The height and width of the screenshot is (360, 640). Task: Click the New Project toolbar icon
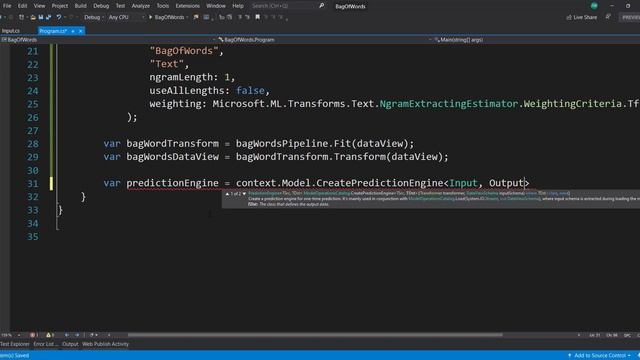[x=21, y=17]
